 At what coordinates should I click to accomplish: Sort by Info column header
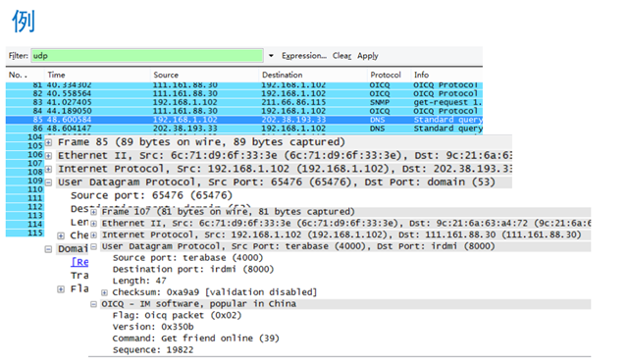tap(421, 75)
